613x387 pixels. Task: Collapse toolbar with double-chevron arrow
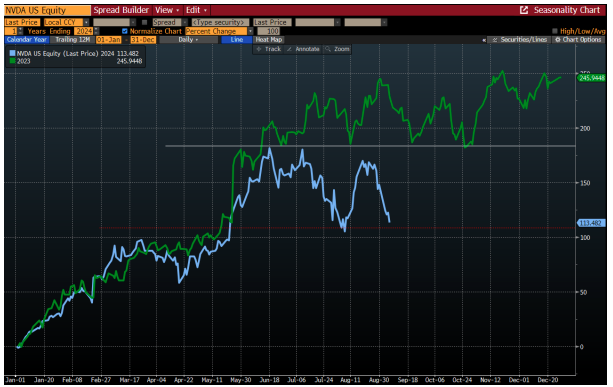[x=484, y=40]
